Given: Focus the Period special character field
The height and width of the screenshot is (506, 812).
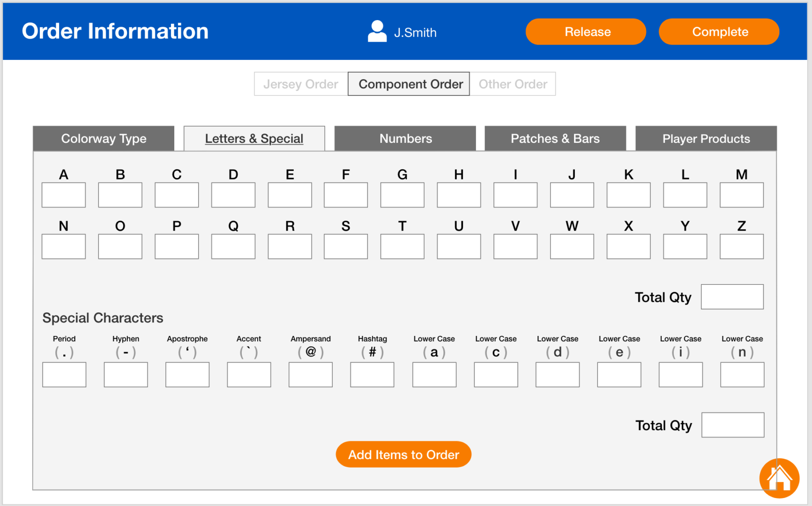Looking at the screenshot, I should coord(64,375).
